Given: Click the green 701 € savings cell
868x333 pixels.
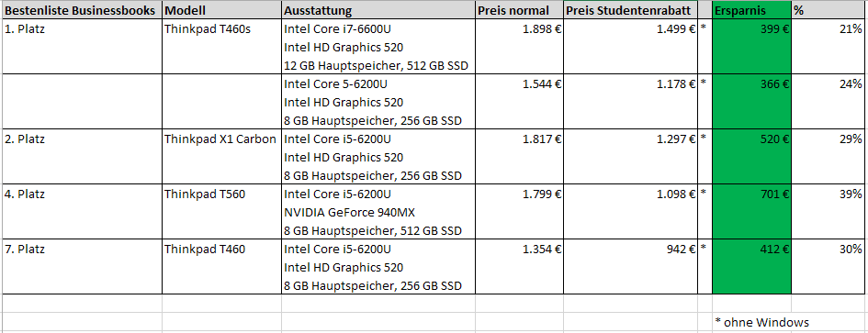Looking at the screenshot, I should click(x=751, y=194).
